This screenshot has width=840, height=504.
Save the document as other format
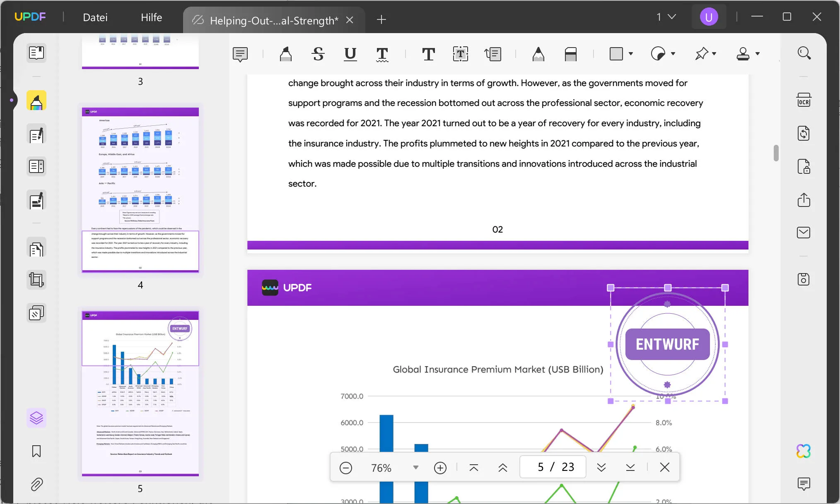tap(804, 279)
